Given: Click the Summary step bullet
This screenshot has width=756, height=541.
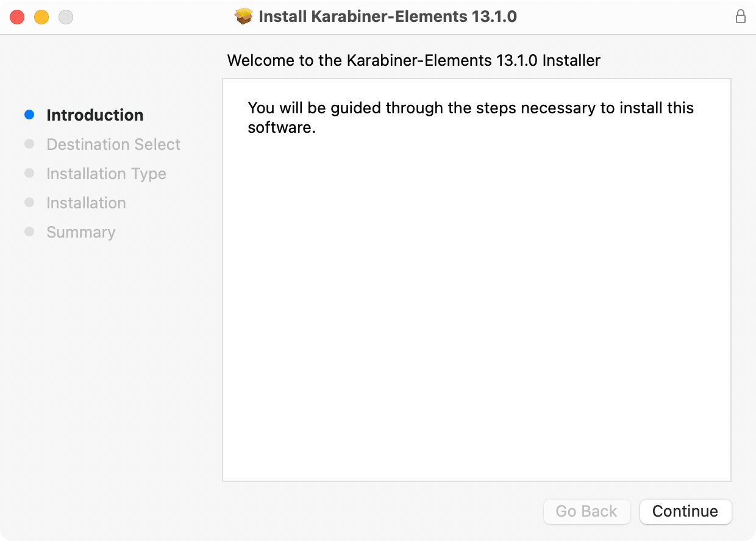Looking at the screenshot, I should click(29, 232).
